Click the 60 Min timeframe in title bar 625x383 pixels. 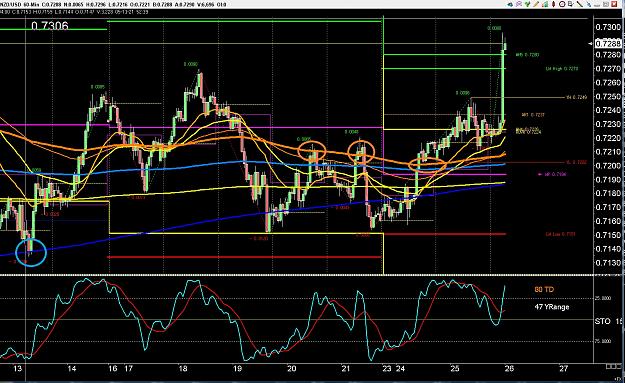[x=31, y=4]
